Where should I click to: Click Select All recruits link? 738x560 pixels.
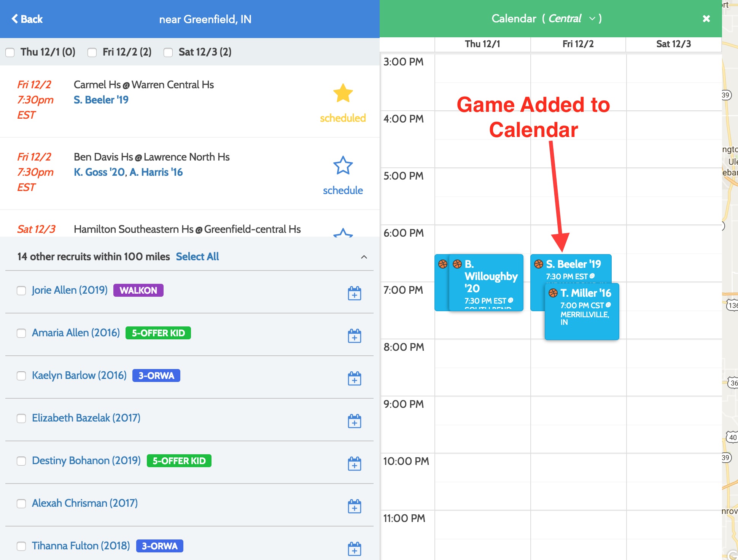pyautogui.click(x=197, y=257)
